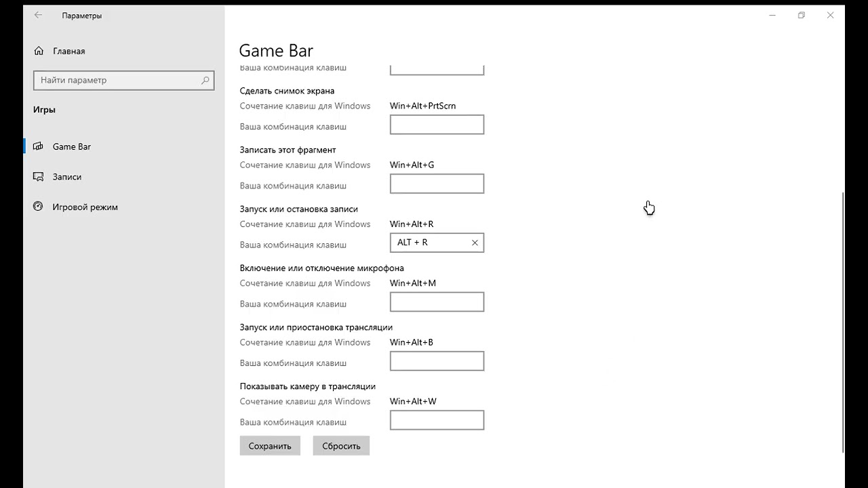Click the Игры category heading
The height and width of the screenshot is (488, 868).
tap(44, 110)
